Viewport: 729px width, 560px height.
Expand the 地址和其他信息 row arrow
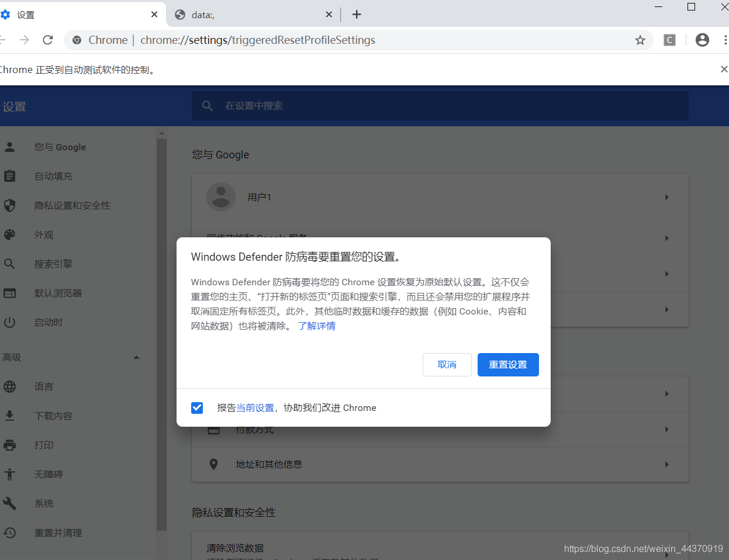coord(666,464)
